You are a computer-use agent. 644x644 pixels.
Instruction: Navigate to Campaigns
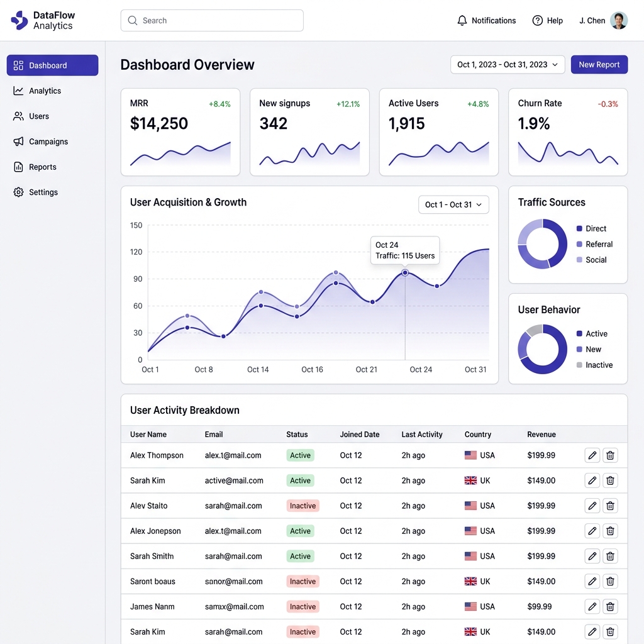point(53,142)
